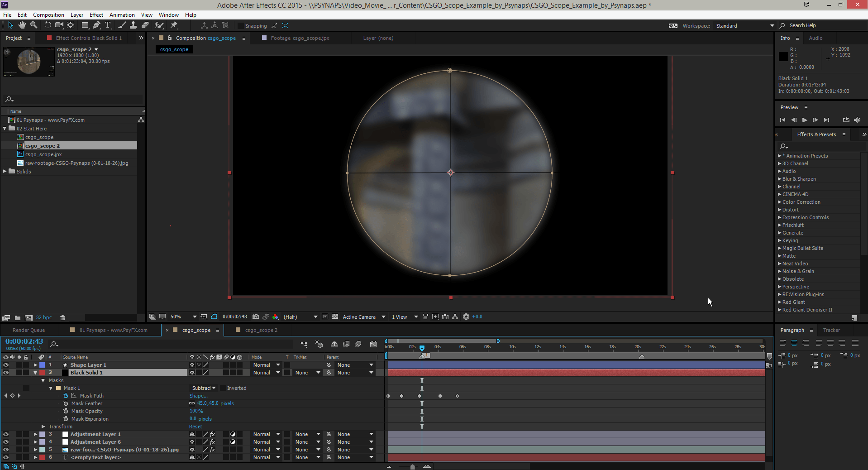Switch to the csgo_scope 2 timeline tab
The height and width of the screenshot is (470, 868).
(x=261, y=330)
